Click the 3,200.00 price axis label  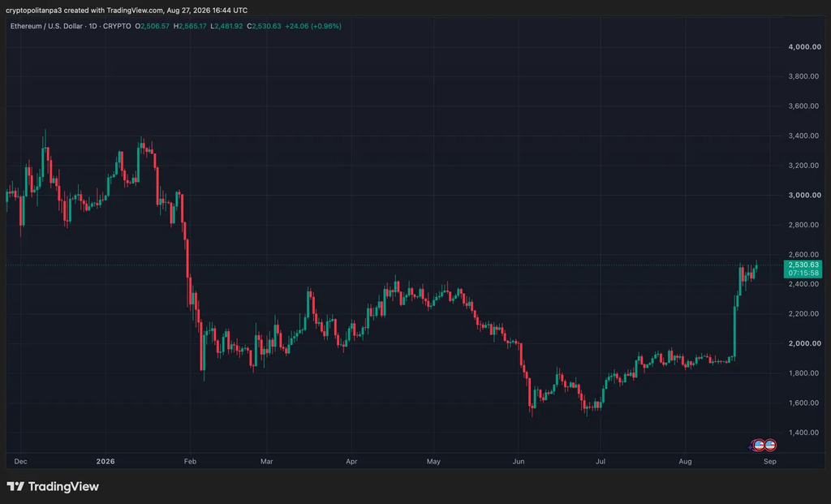[804, 166]
